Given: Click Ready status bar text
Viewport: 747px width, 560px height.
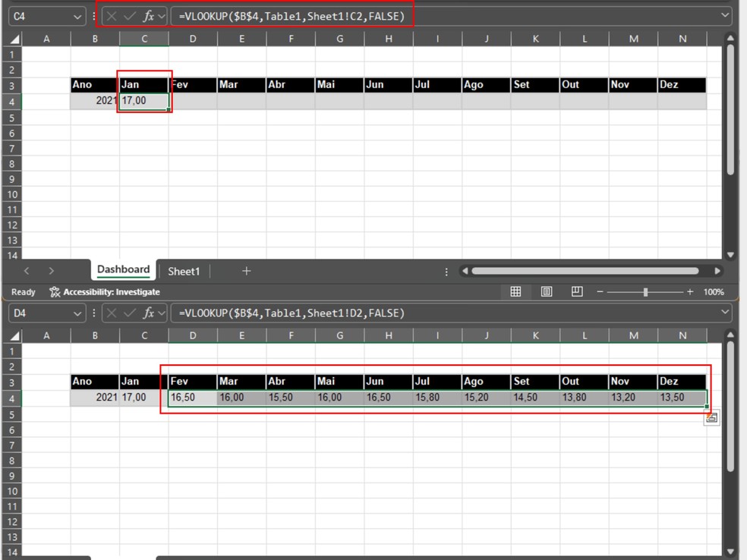Looking at the screenshot, I should [x=24, y=292].
